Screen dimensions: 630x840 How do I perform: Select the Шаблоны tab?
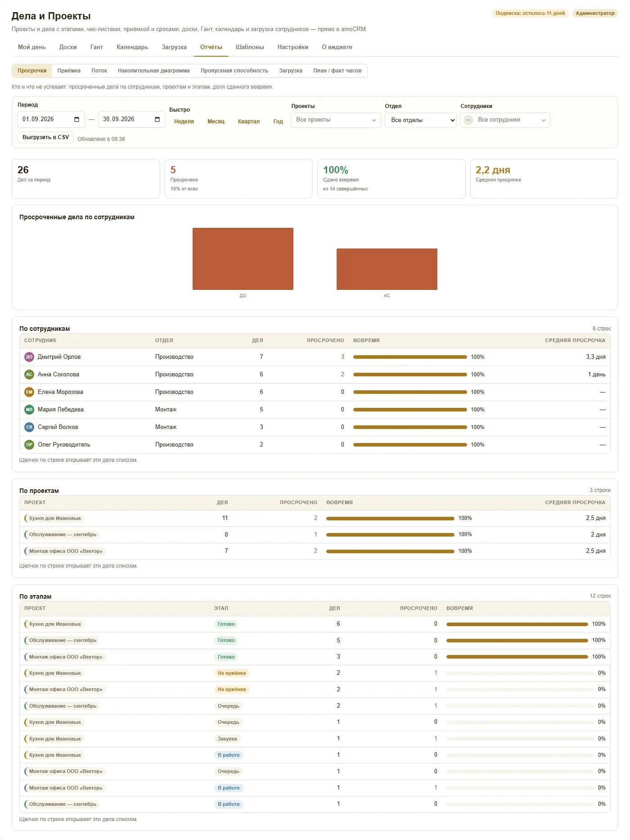coord(250,47)
